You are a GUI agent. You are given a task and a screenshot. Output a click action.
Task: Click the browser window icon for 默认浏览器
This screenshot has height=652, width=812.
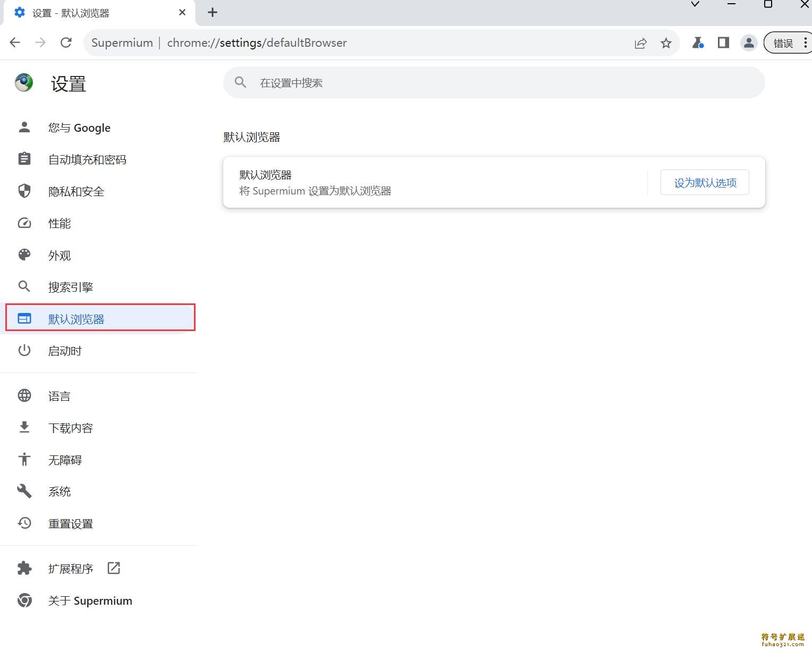pos(24,318)
